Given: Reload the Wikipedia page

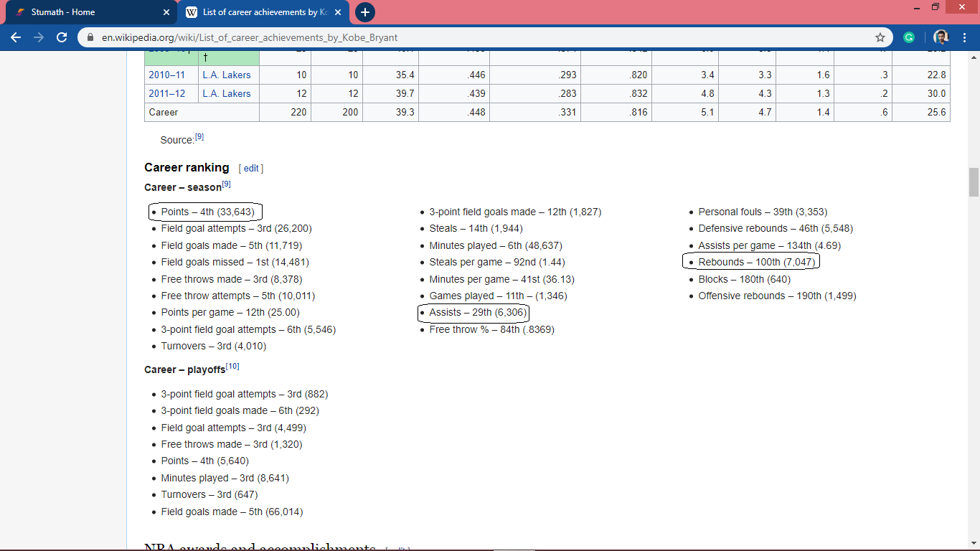Looking at the screenshot, I should (x=62, y=37).
